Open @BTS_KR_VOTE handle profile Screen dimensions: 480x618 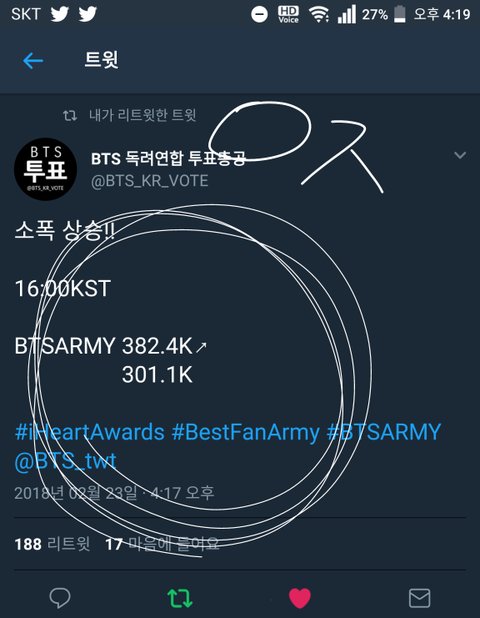coord(149,181)
